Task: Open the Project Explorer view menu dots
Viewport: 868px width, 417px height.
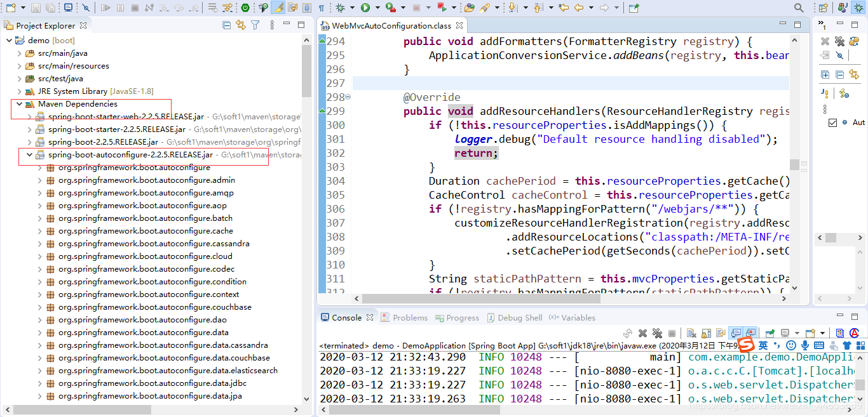Action: [272, 25]
